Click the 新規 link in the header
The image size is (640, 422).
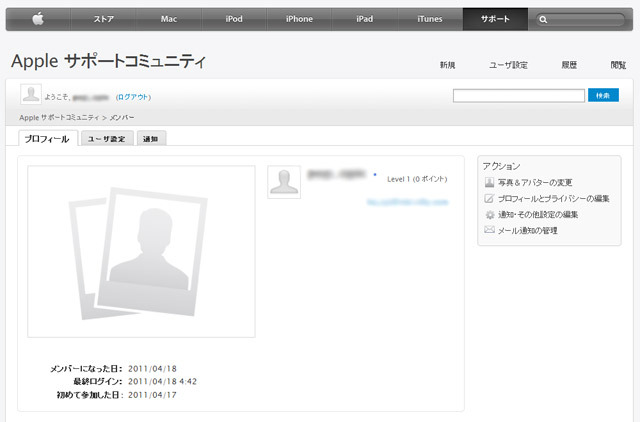(x=447, y=65)
